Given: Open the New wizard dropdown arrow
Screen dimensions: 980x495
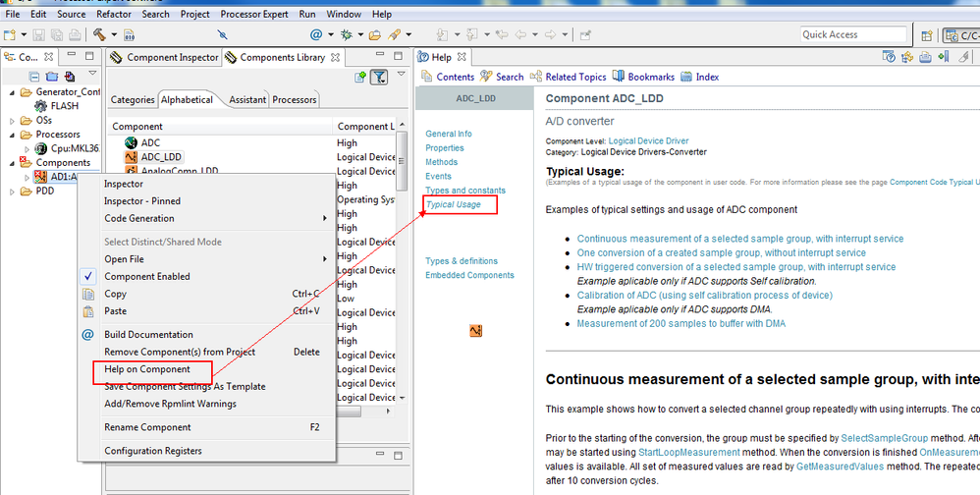Looking at the screenshot, I should tap(24, 35).
